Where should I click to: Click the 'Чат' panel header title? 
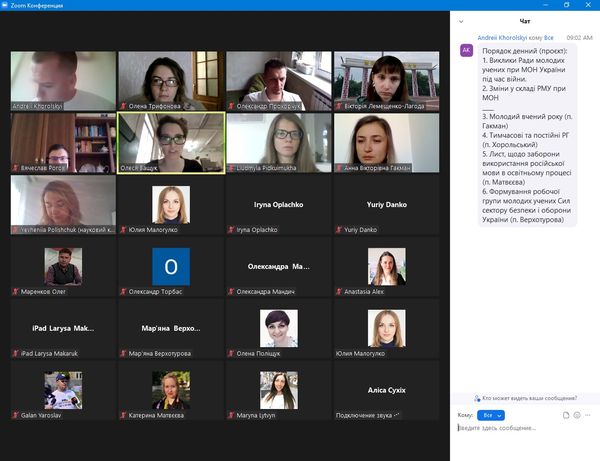(525, 21)
